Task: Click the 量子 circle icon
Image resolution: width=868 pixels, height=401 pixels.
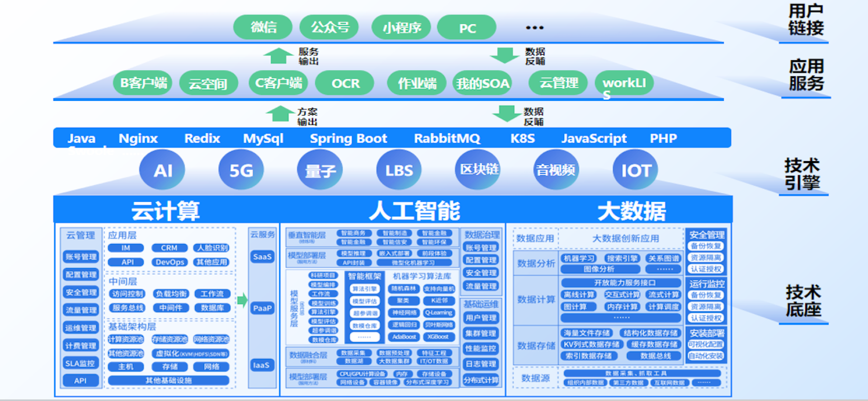Action: tap(320, 170)
